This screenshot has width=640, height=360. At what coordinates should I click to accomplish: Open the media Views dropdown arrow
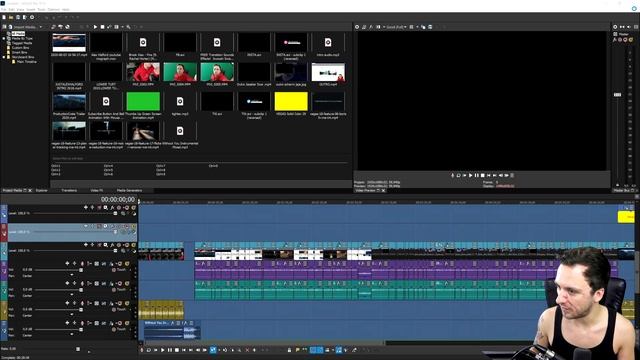[x=122, y=27]
